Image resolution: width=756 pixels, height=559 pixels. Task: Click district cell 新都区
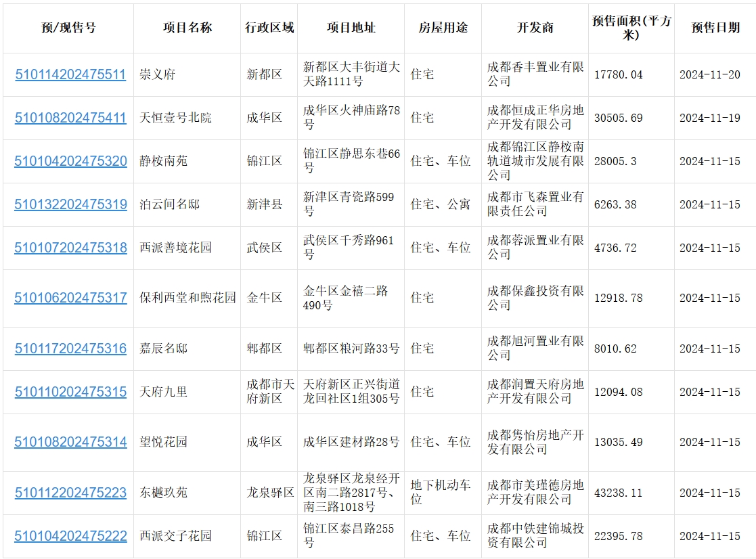[264, 74]
